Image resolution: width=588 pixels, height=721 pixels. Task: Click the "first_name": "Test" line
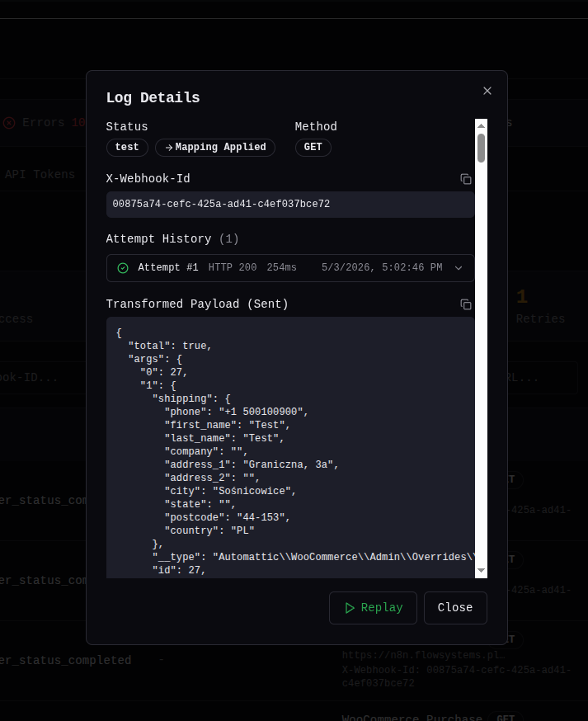[227, 426]
